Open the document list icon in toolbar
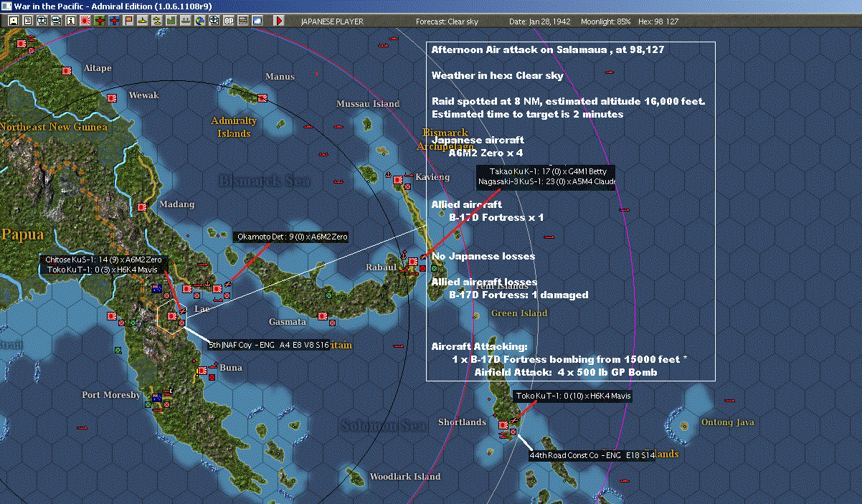Screen dimensions: 862x504 pos(27,21)
